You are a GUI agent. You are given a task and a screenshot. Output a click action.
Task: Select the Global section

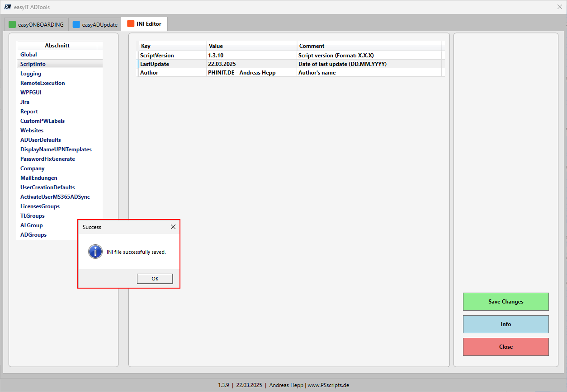click(x=28, y=55)
